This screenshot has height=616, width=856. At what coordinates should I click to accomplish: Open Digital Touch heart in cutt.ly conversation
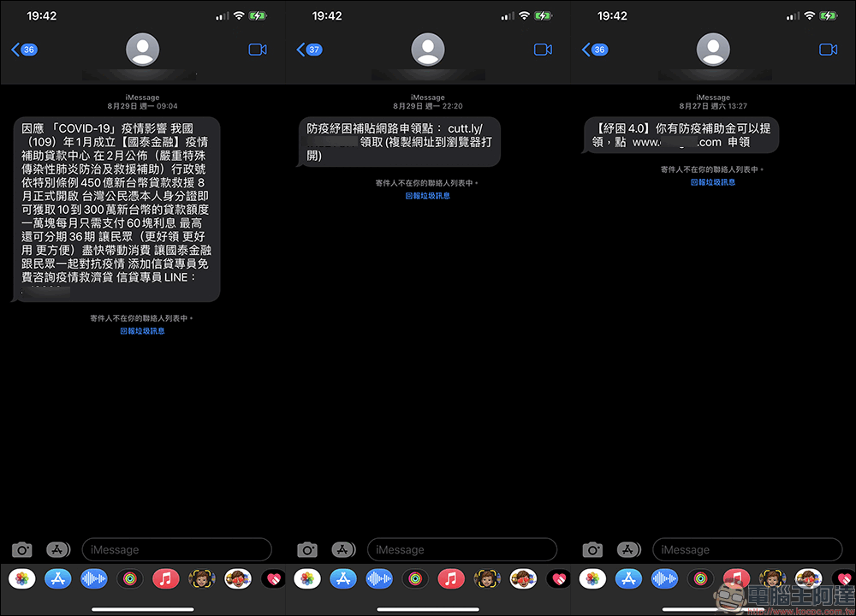click(558, 578)
